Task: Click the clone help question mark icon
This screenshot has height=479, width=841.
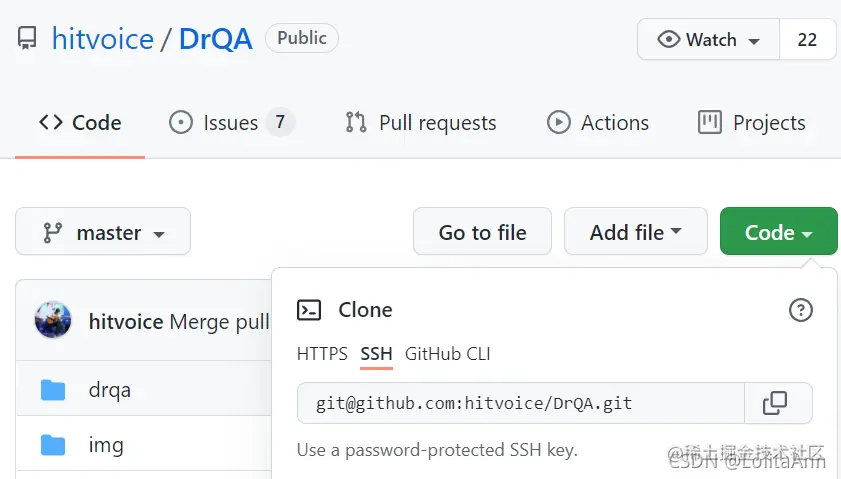Action: 800,310
